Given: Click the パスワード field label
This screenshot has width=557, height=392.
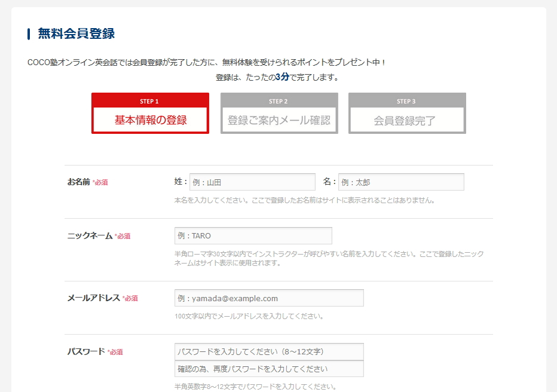Looking at the screenshot, I should (86, 351).
